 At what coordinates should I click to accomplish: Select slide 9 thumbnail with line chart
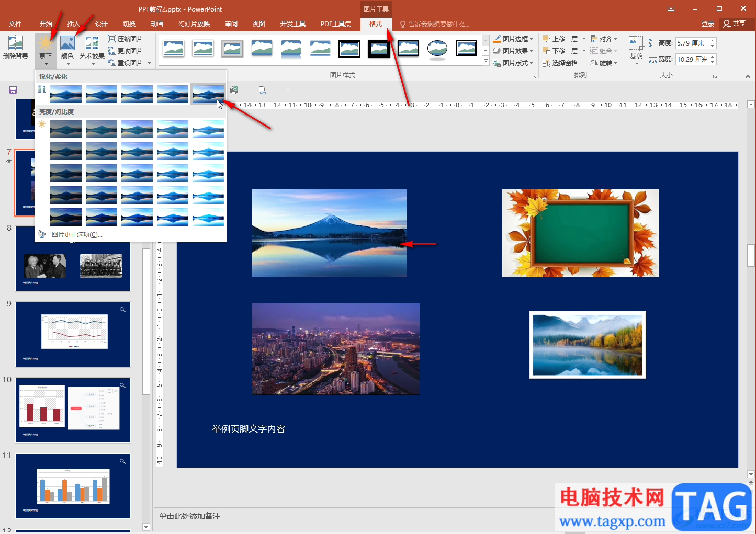click(73, 334)
